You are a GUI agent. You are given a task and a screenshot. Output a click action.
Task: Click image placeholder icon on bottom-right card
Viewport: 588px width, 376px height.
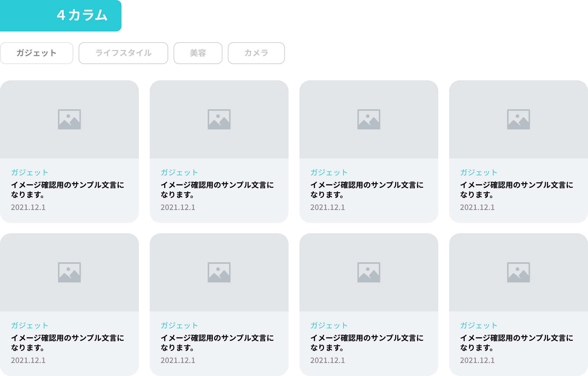click(518, 272)
